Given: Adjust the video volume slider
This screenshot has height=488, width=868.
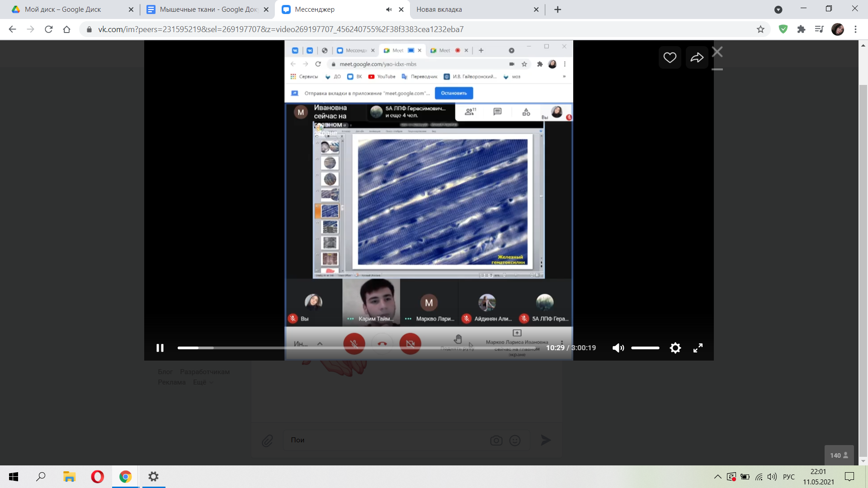Looking at the screenshot, I should 645,348.
